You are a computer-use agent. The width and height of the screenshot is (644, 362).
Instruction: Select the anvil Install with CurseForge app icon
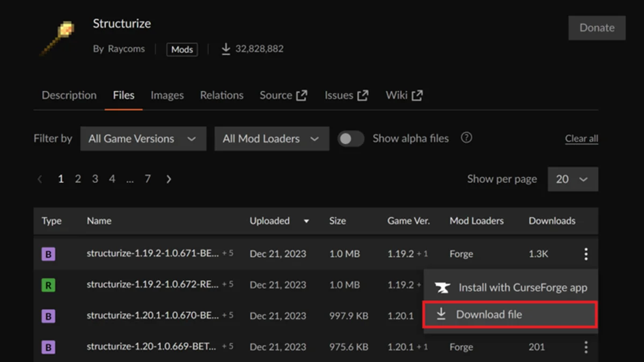442,288
